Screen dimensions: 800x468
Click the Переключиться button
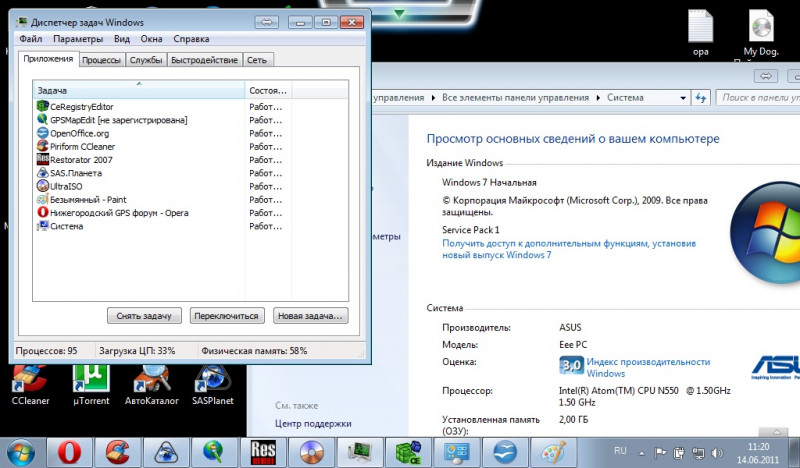click(x=227, y=316)
